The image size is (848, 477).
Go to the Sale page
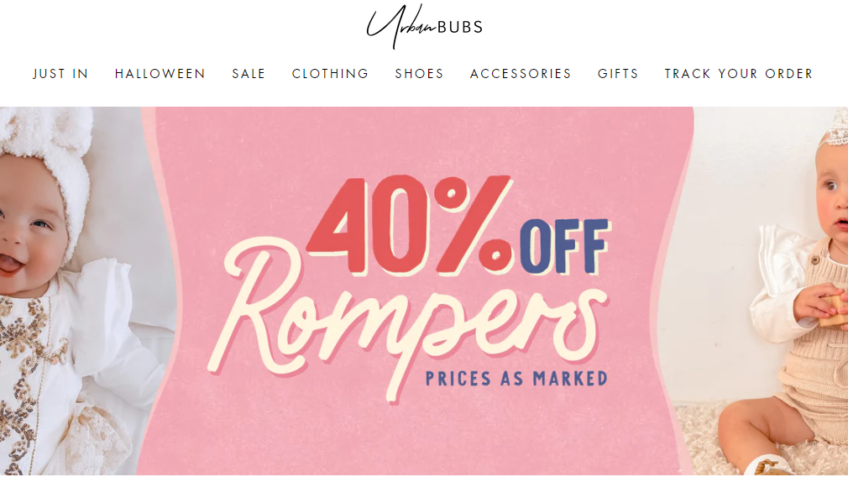249,74
